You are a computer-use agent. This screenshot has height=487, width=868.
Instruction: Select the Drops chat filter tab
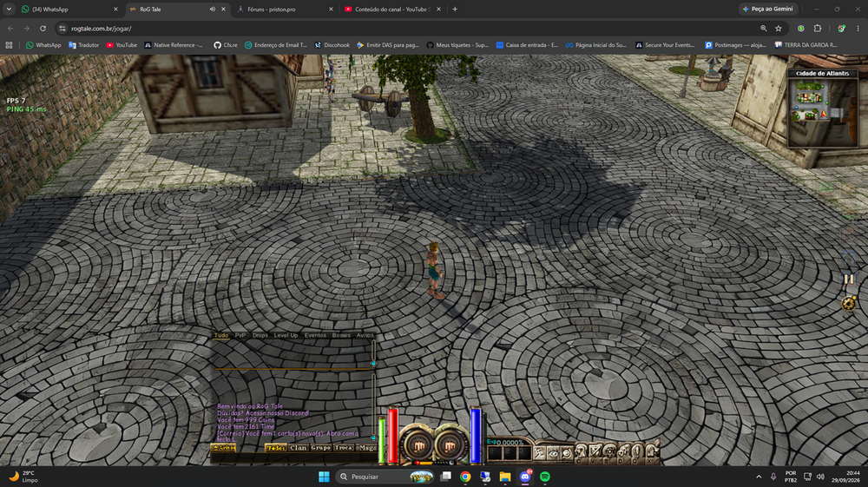coord(260,335)
